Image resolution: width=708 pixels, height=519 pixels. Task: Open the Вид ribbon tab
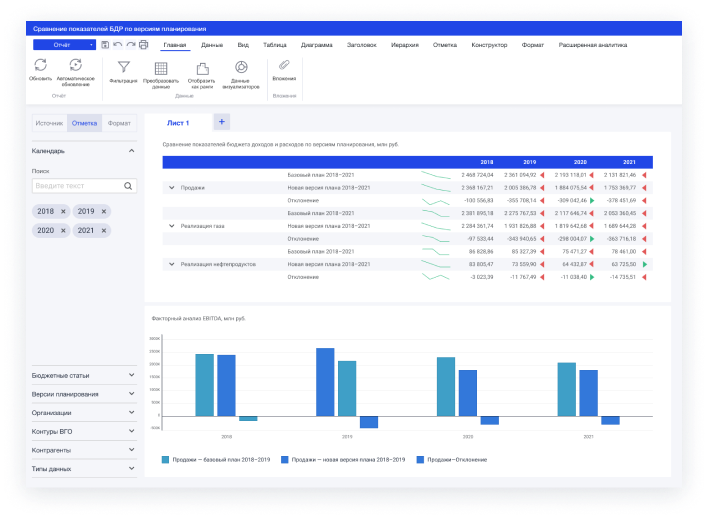[x=243, y=45]
